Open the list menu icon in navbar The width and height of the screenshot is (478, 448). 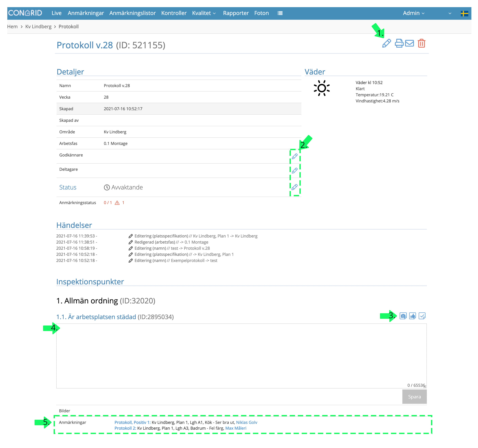tap(280, 13)
